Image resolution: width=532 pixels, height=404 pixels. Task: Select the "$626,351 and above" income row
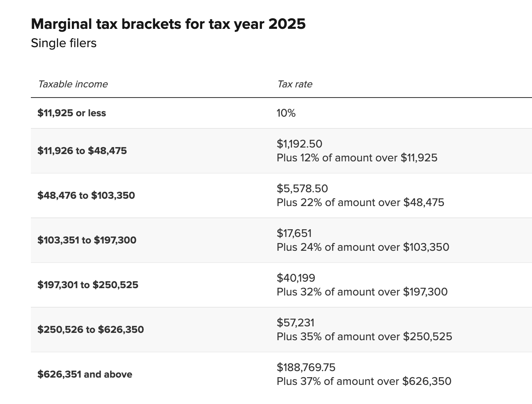click(84, 374)
